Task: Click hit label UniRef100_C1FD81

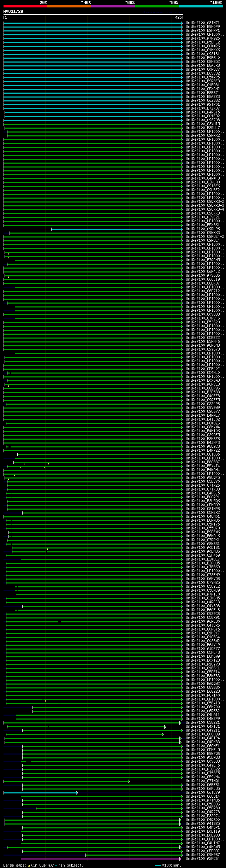Action: point(203,85)
